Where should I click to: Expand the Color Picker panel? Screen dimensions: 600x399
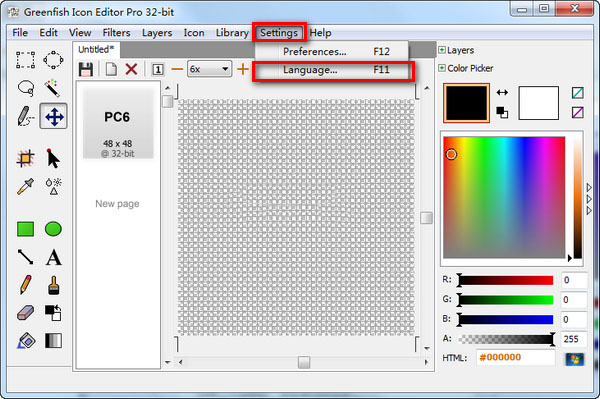pos(442,68)
